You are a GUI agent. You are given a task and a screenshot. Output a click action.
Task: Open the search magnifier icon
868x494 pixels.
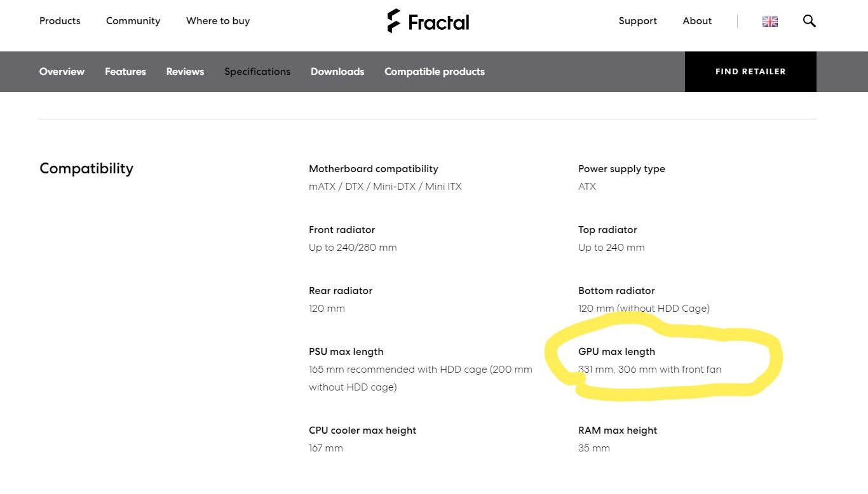[809, 21]
